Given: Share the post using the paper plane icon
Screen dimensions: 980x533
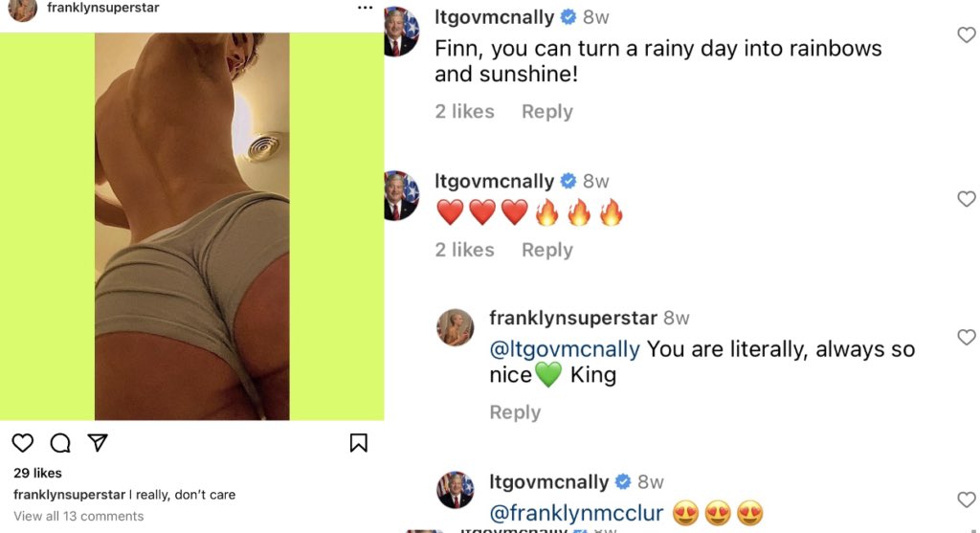Looking at the screenshot, I should coord(98,442).
